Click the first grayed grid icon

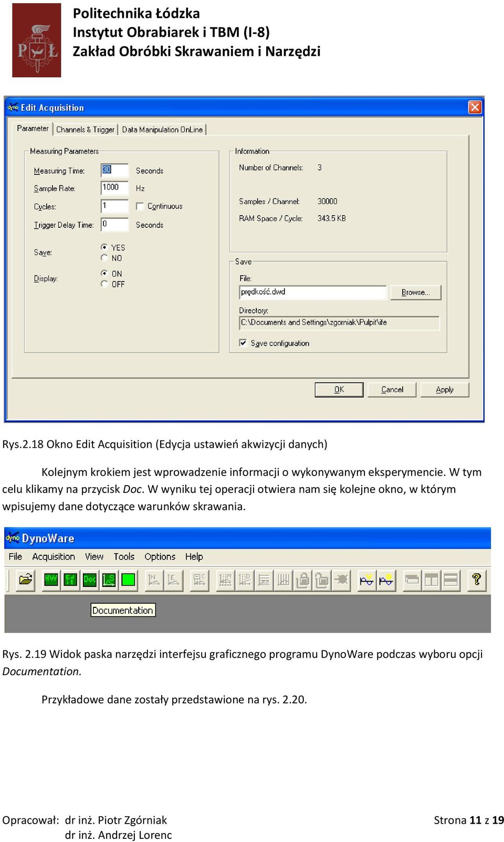(x=225, y=580)
